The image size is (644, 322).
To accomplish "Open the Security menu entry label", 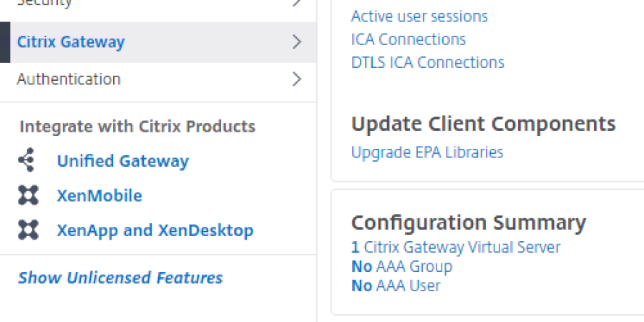I will click(44, 4).
